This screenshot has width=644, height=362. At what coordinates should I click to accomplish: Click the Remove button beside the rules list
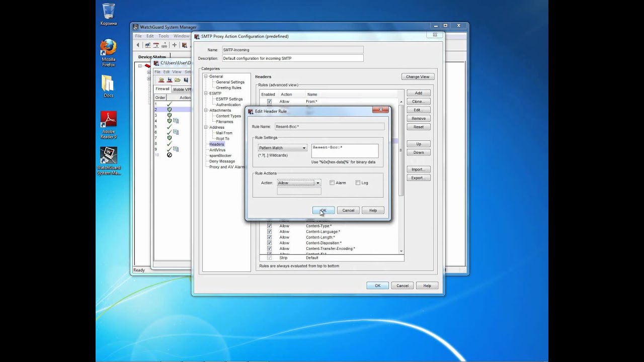pos(419,119)
